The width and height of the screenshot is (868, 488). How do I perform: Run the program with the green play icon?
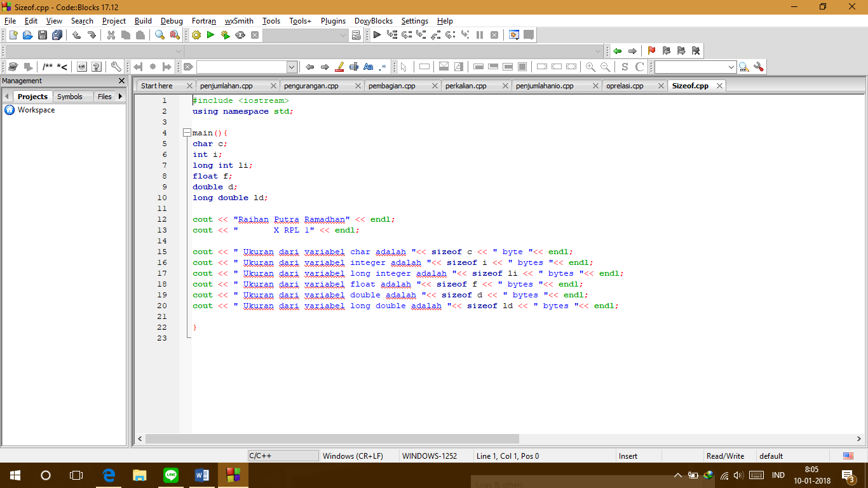point(210,34)
